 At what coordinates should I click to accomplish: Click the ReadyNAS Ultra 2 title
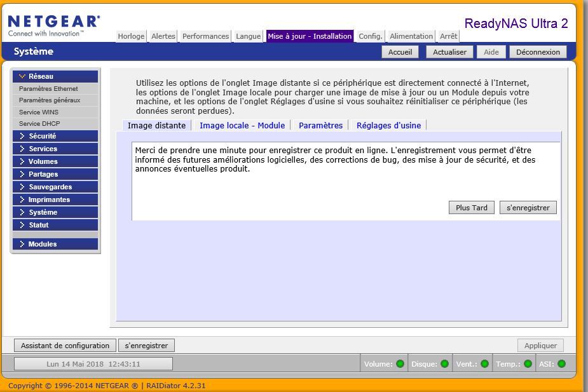click(x=516, y=24)
